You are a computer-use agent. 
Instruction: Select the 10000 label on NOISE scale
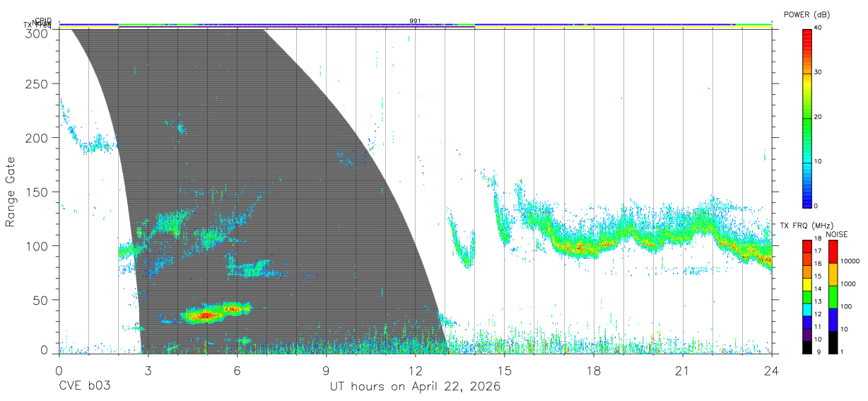[x=851, y=262]
